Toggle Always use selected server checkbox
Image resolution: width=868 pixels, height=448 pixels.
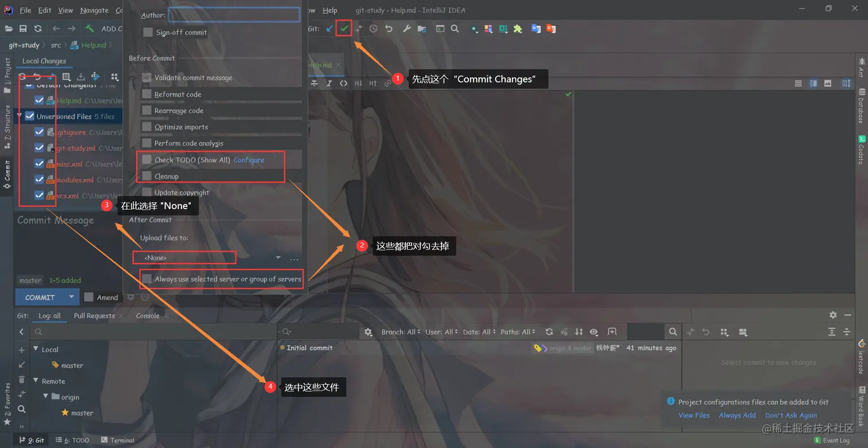tap(146, 279)
